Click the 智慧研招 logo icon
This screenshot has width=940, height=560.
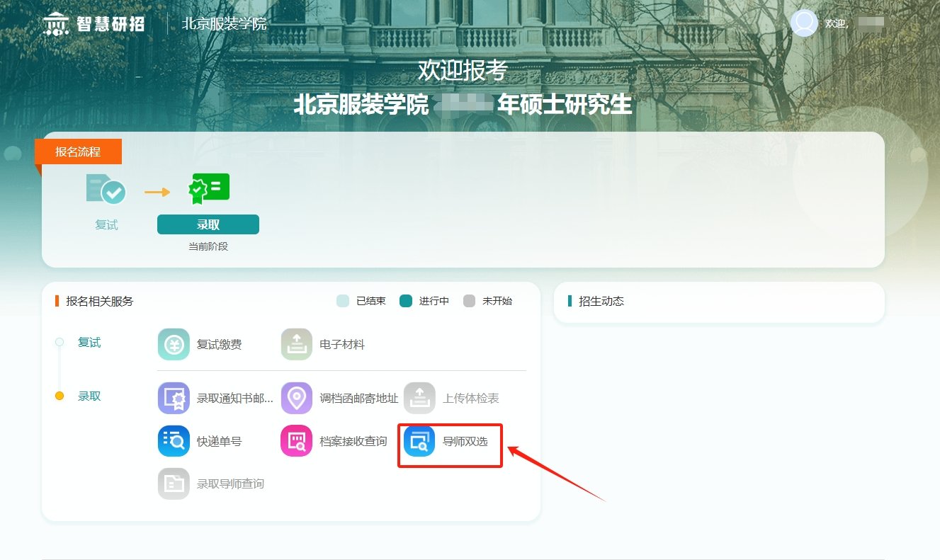click(x=57, y=23)
